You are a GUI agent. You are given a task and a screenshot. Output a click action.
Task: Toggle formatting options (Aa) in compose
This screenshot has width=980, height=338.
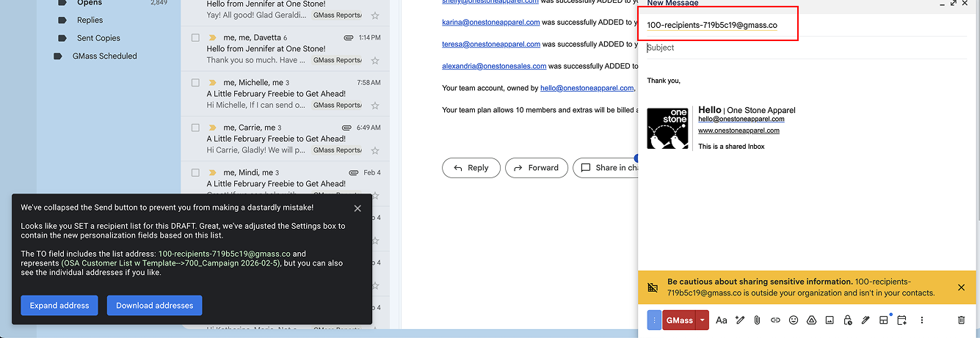722,320
